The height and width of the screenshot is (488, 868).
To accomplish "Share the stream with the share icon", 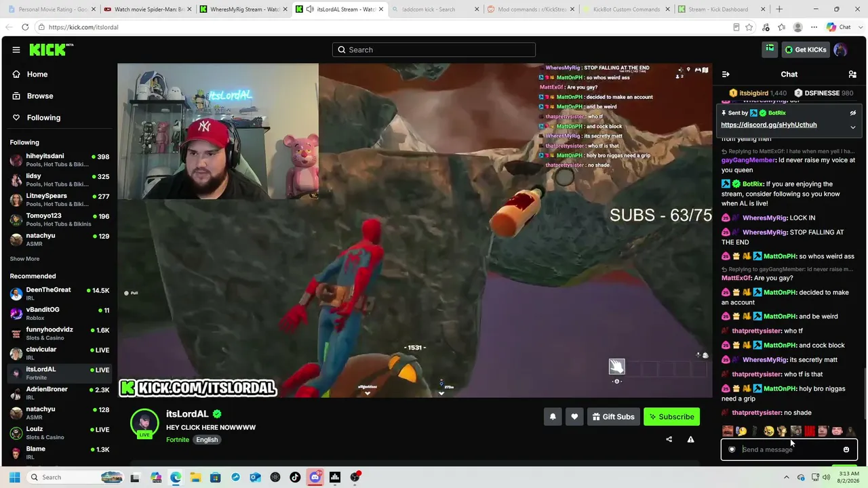I will (x=669, y=439).
